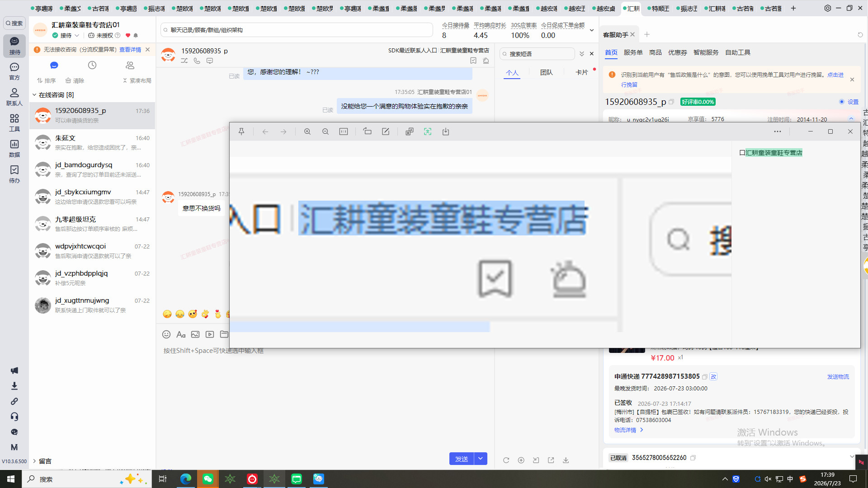
Task: Open the emoji picker in input toolbar
Action: [x=166, y=334]
